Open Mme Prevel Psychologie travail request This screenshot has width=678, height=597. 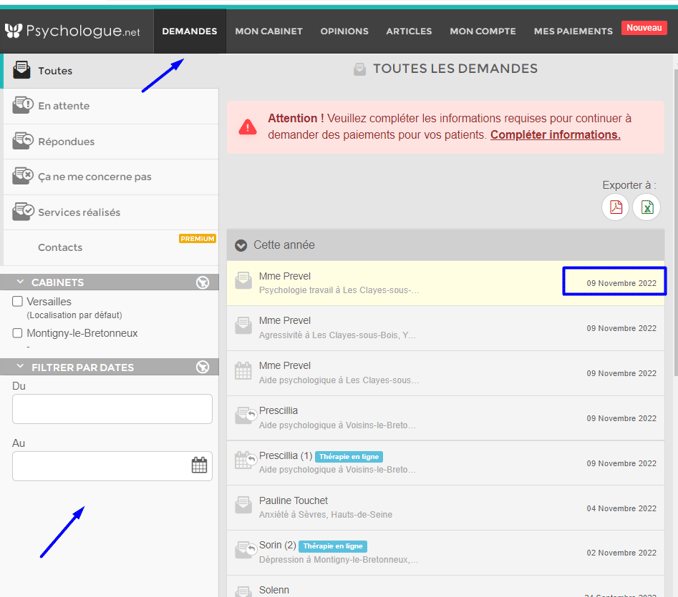point(445,283)
